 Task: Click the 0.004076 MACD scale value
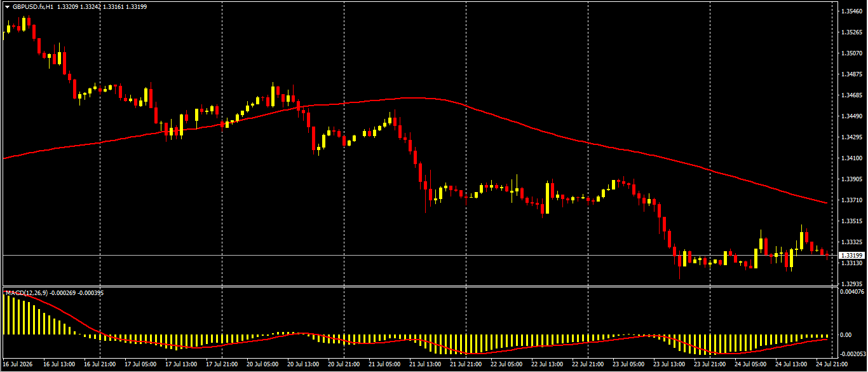[x=853, y=292]
